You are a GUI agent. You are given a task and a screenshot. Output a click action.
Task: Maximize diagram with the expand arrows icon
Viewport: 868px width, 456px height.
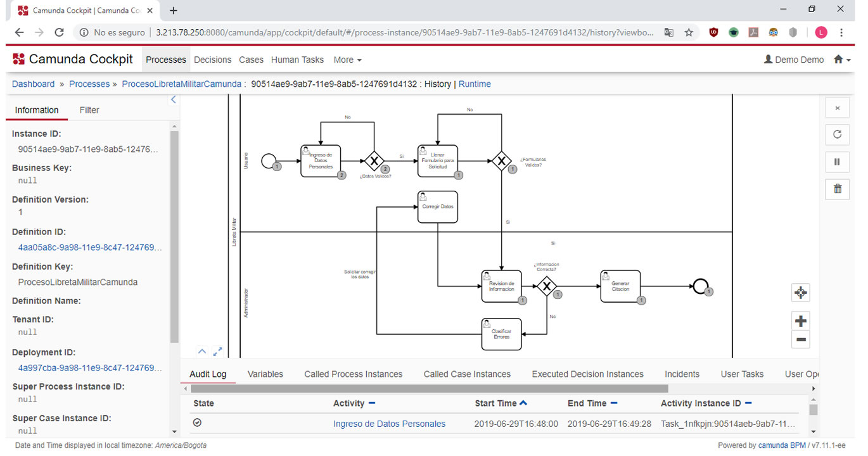(x=217, y=351)
